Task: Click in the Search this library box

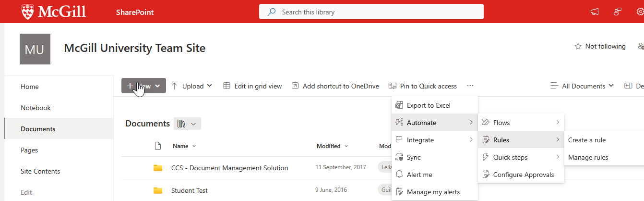Action: pyautogui.click(x=371, y=12)
